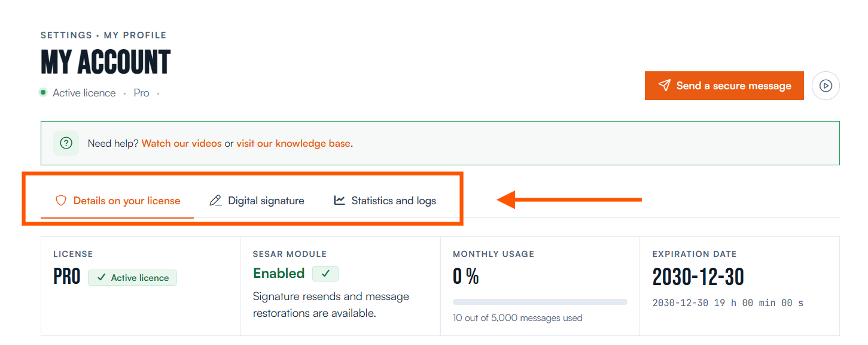Click the question mark help icon
The image size is (868, 345).
coord(66,143)
